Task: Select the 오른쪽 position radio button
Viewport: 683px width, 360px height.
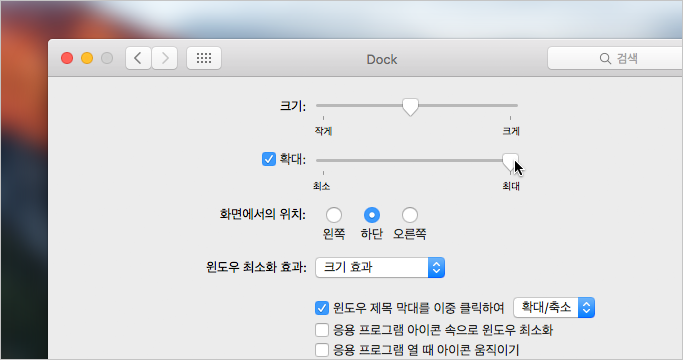Action: 409,215
